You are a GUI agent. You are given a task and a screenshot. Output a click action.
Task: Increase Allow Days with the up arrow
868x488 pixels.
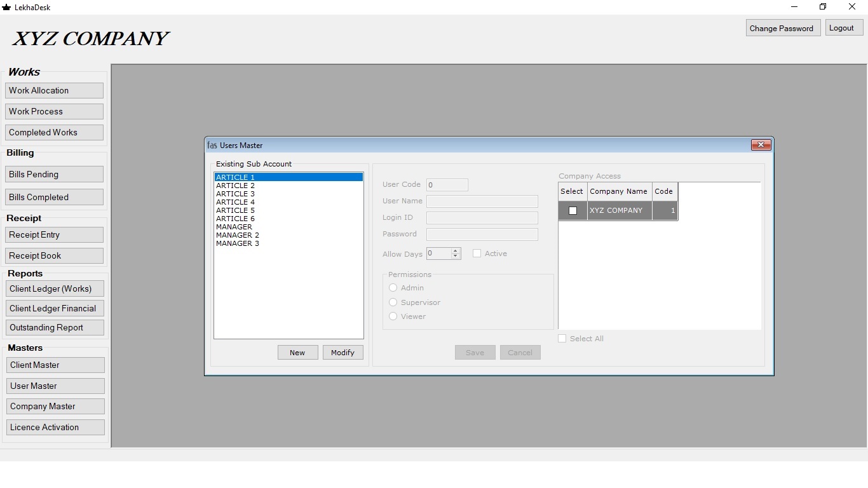(456, 251)
